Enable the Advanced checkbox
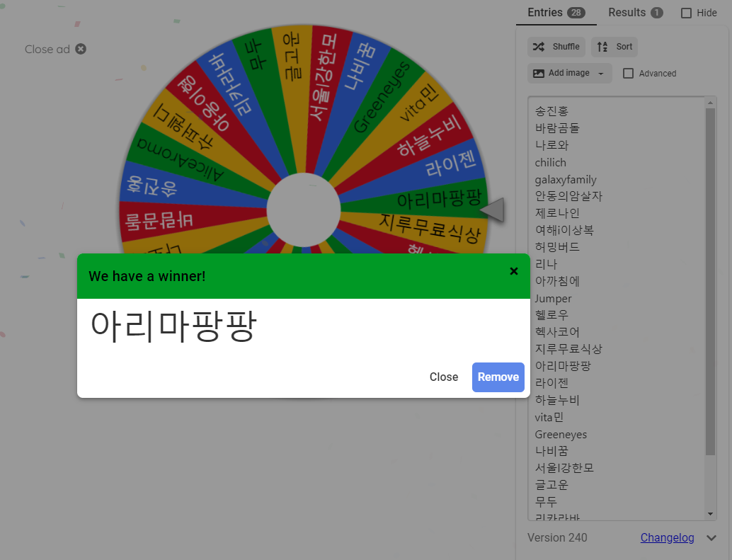732x560 pixels. 629,73
